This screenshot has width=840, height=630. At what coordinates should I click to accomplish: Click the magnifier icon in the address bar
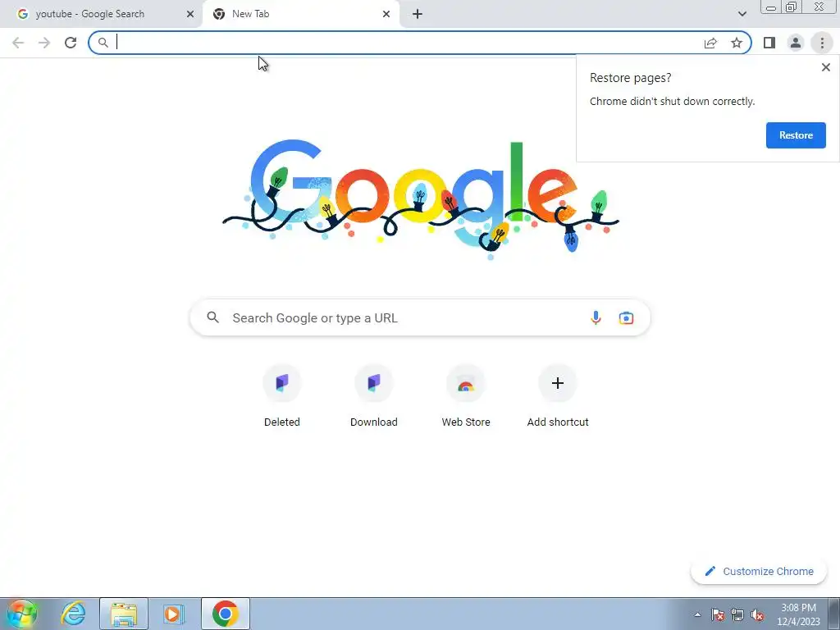click(x=103, y=43)
